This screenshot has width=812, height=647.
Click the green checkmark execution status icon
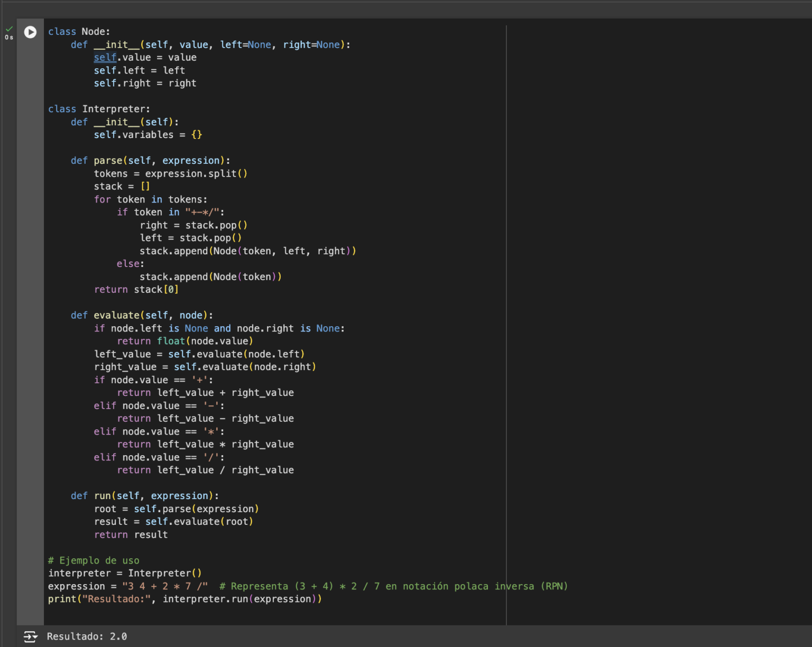8,27
